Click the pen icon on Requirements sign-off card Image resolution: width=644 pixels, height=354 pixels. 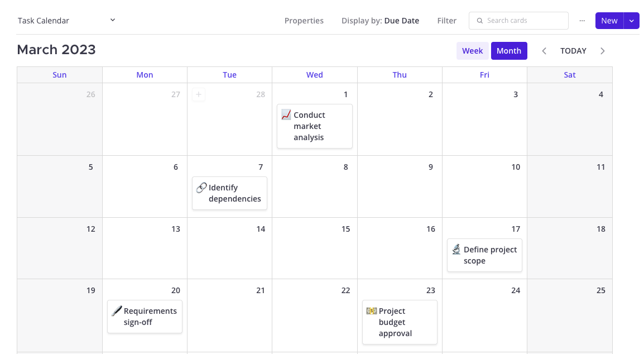[x=117, y=311]
